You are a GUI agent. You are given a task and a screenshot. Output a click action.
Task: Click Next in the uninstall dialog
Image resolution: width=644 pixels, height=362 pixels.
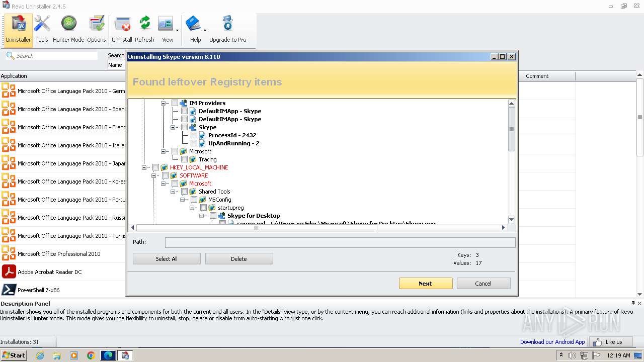pyautogui.click(x=426, y=284)
